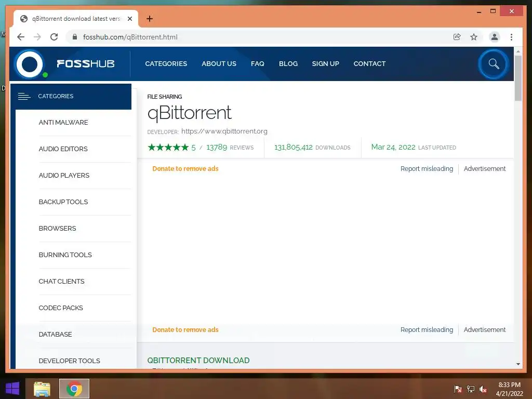
Task: Open the site search magnifier icon
Action: tap(494, 64)
